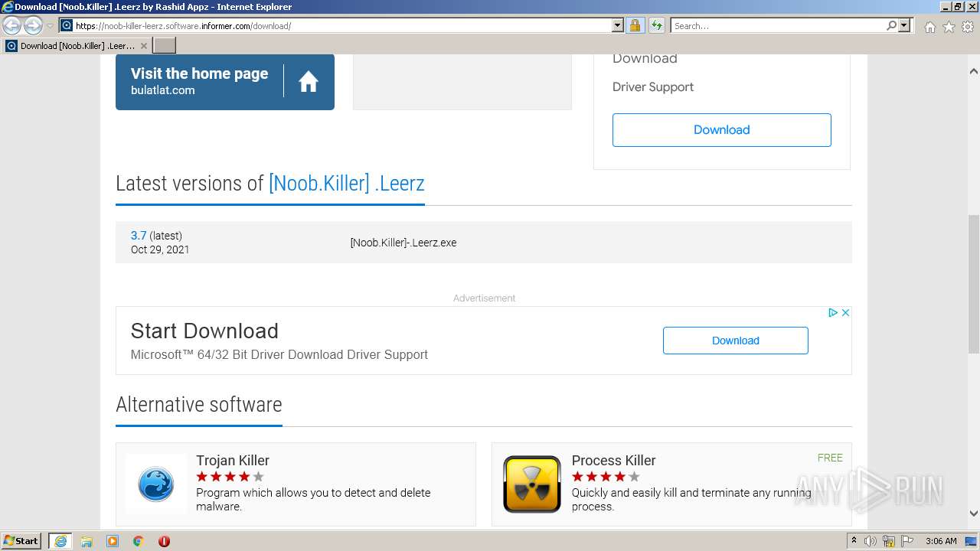Open the Trojan Killer title link
The width and height of the screenshot is (980, 551).
click(233, 461)
